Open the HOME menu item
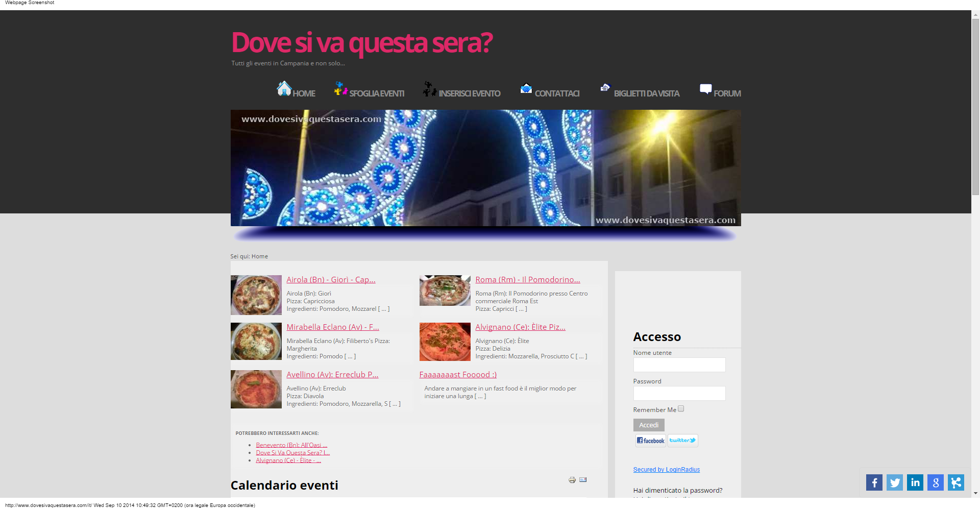This screenshot has height=508, width=980. point(304,93)
